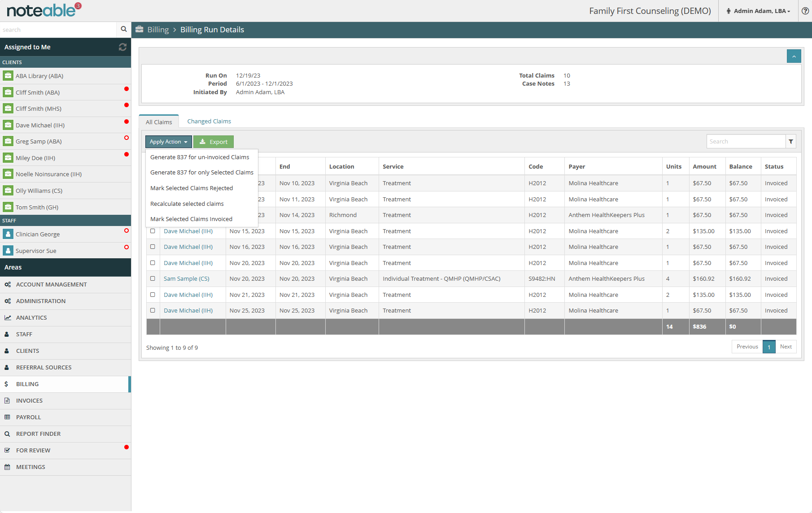Select page 1 in pagination

click(x=769, y=347)
